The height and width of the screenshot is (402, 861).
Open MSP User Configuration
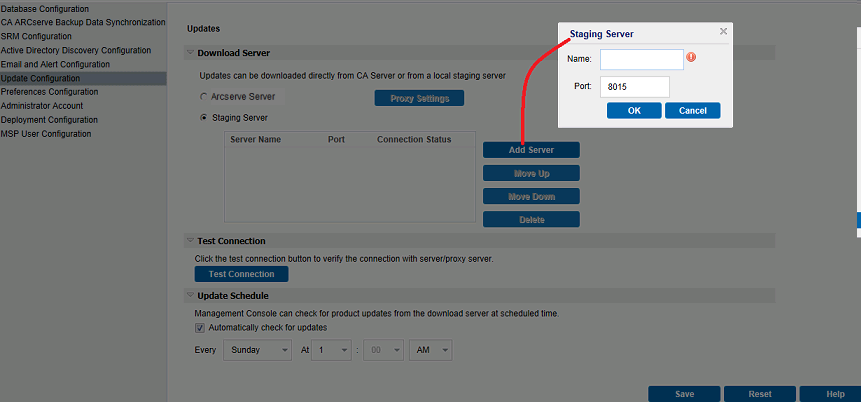click(x=46, y=133)
